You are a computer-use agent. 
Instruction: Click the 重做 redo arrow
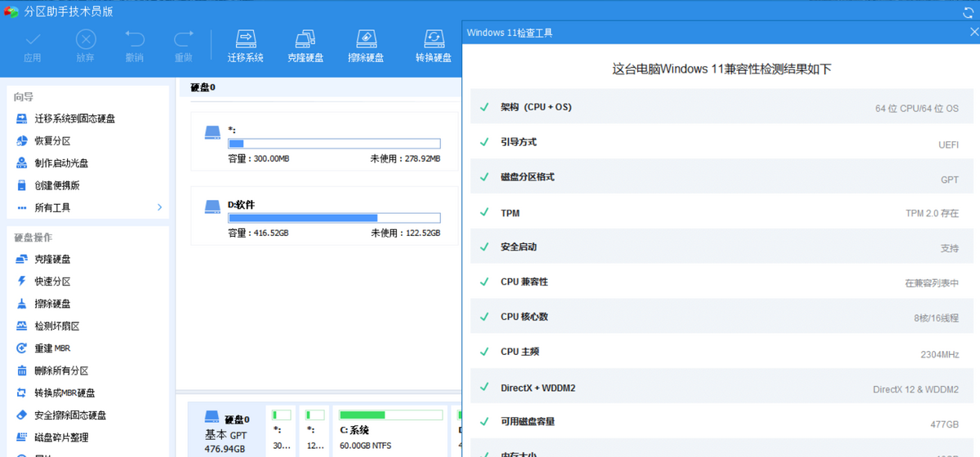pos(184,38)
